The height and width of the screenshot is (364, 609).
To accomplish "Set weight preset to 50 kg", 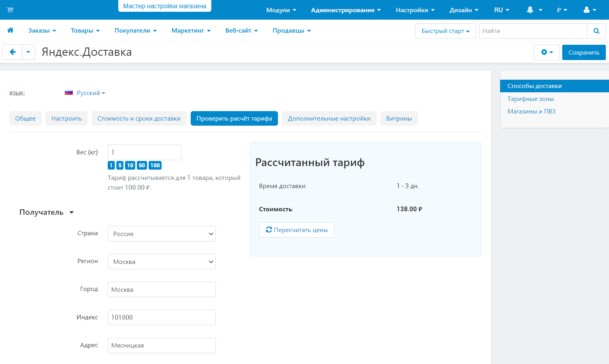I will point(142,165).
